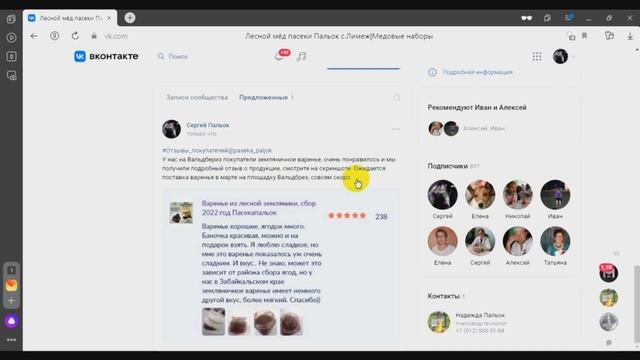Click the sidebar plus add icon
The width and height of the screenshot is (640, 360).
[11, 300]
